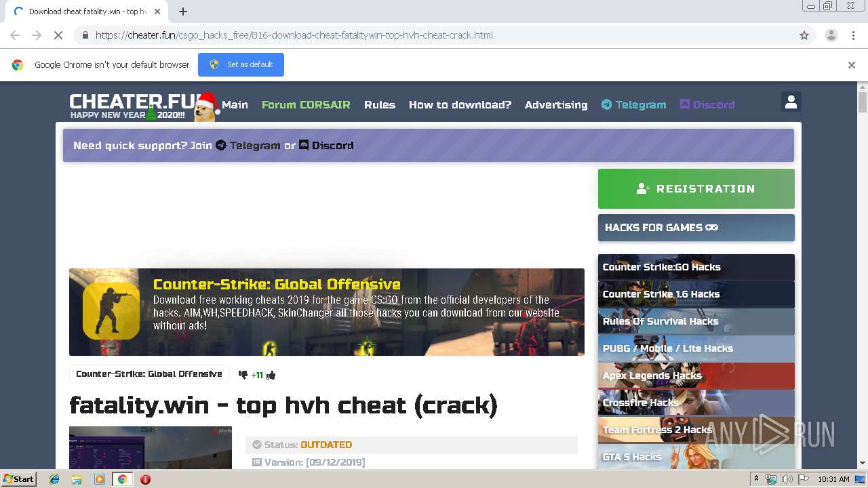Click the HACKS FOR GAMES header
Screen dimensions: 868x488
[696, 228]
